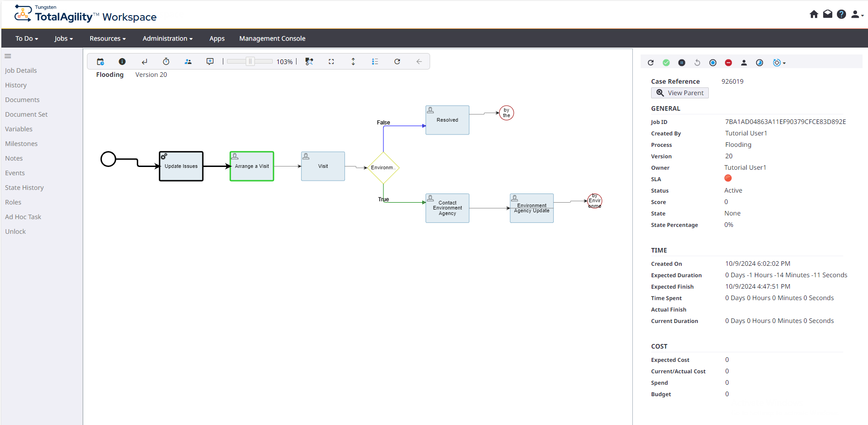The height and width of the screenshot is (425, 868).
Task: Open Variables in the sidebar
Action: [19, 129]
